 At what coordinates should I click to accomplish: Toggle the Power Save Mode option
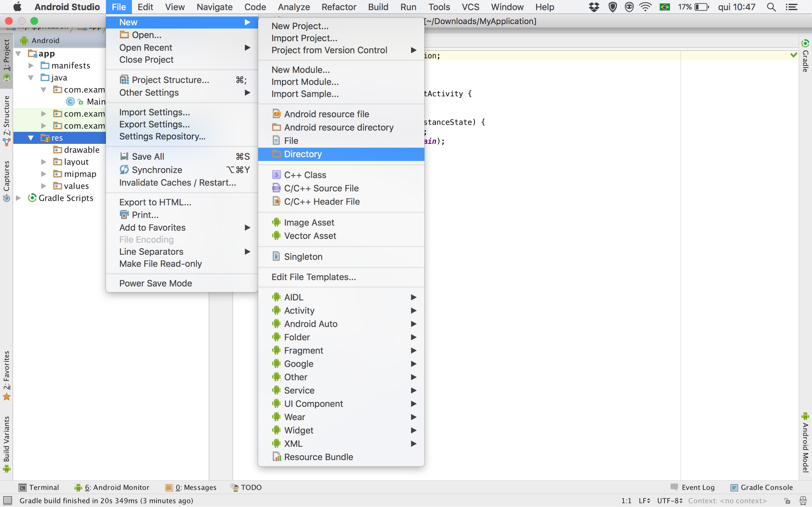pos(155,283)
